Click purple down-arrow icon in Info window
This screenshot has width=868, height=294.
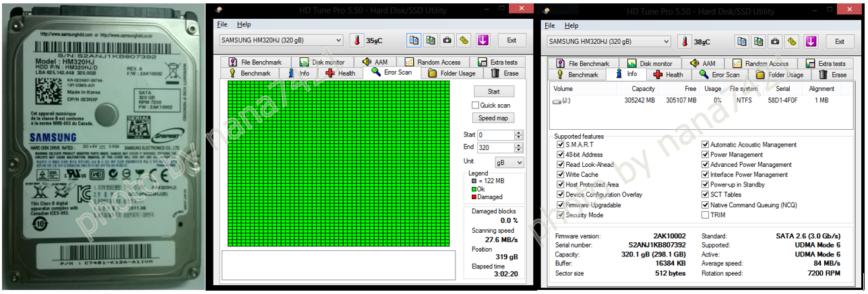(811, 41)
